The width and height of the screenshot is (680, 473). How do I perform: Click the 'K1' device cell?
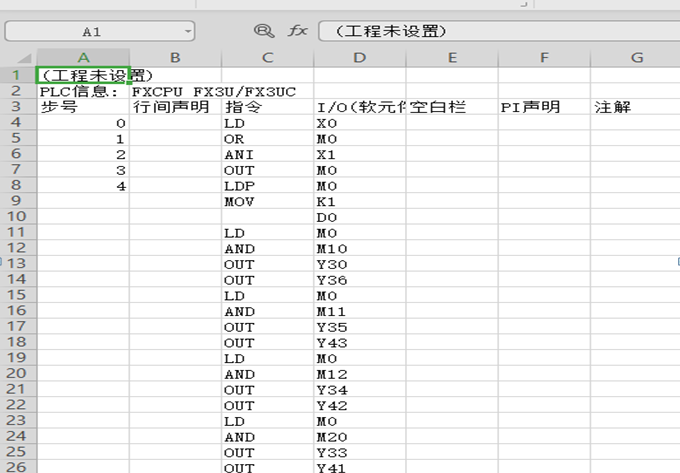tap(360, 201)
